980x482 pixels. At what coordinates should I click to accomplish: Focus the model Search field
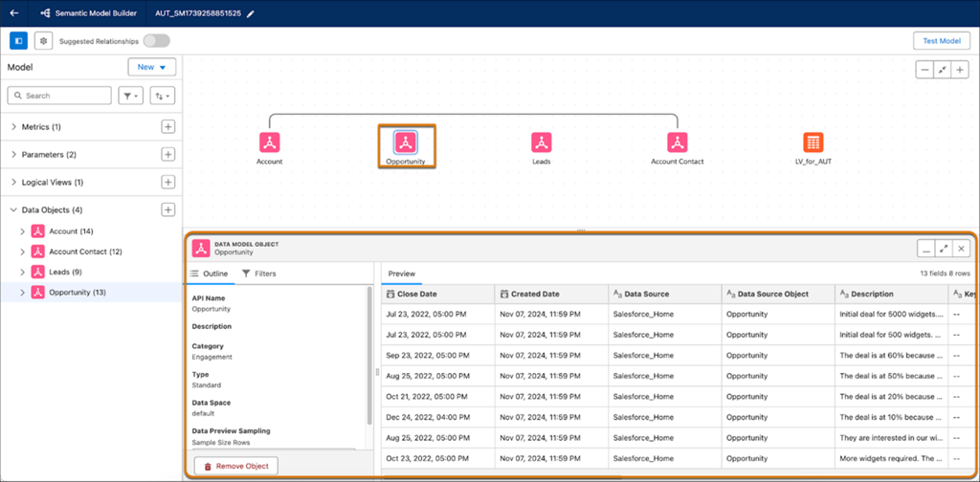coord(59,96)
